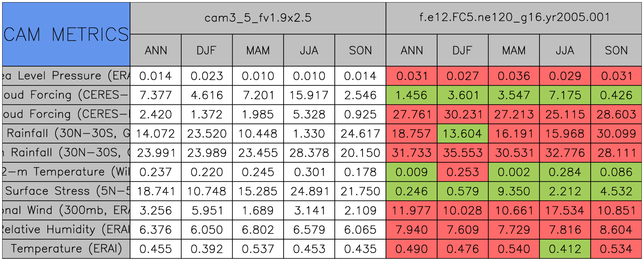
Task: Click the Sea Level Pressure row label
Action: 66,76
